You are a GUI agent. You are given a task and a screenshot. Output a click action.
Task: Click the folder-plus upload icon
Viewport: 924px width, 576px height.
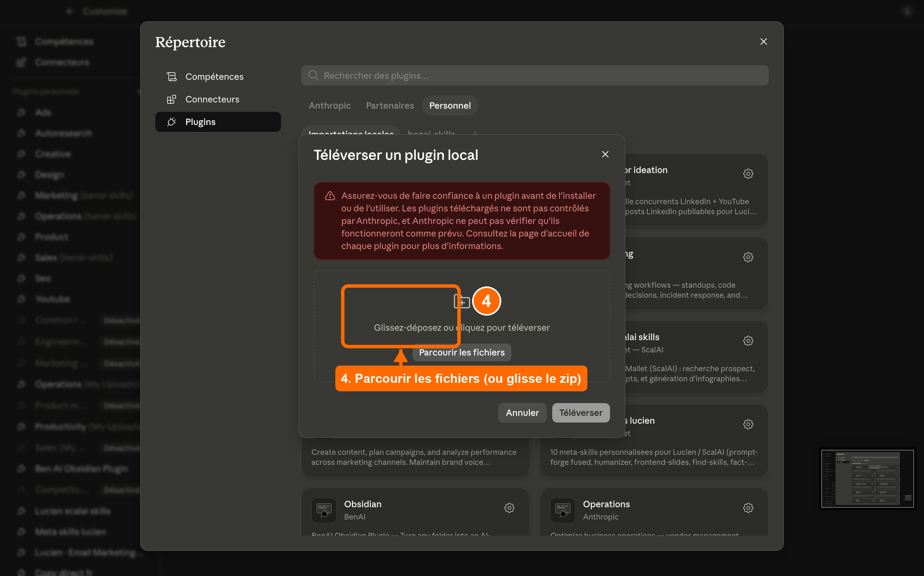pyautogui.click(x=462, y=301)
